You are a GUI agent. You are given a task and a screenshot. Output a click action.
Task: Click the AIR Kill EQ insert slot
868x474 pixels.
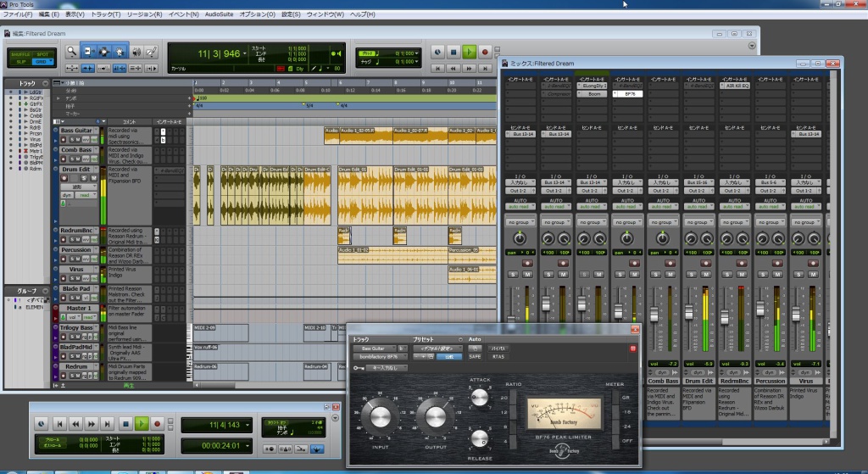coord(734,86)
